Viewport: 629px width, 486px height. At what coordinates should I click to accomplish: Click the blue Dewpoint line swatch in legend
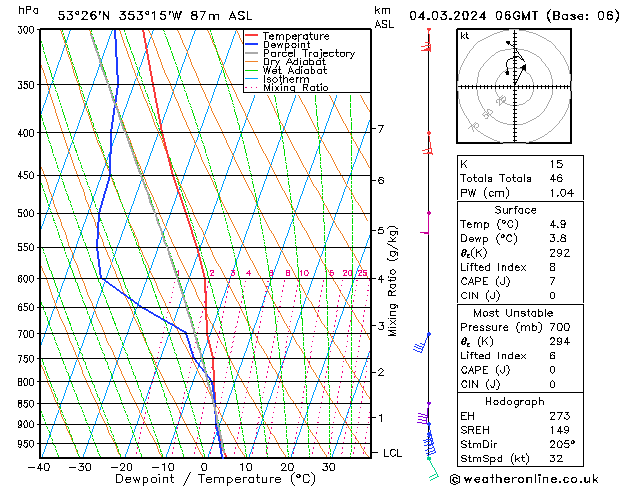(252, 44)
